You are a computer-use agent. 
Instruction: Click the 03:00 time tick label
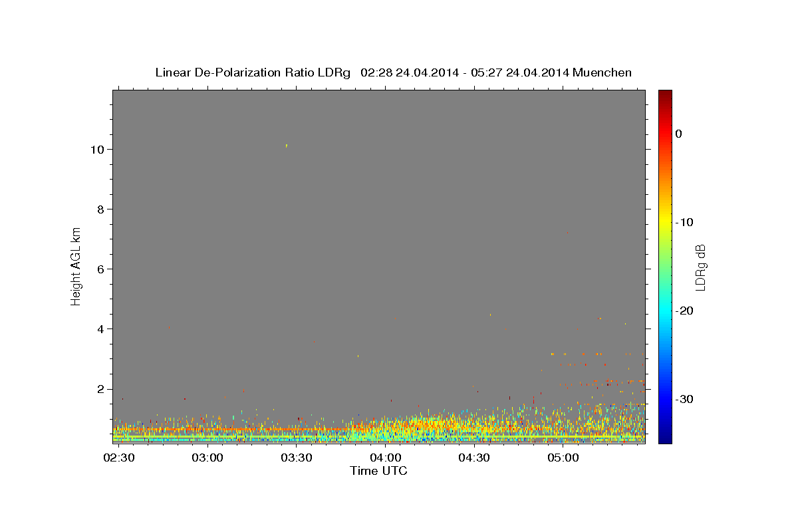coord(207,458)
